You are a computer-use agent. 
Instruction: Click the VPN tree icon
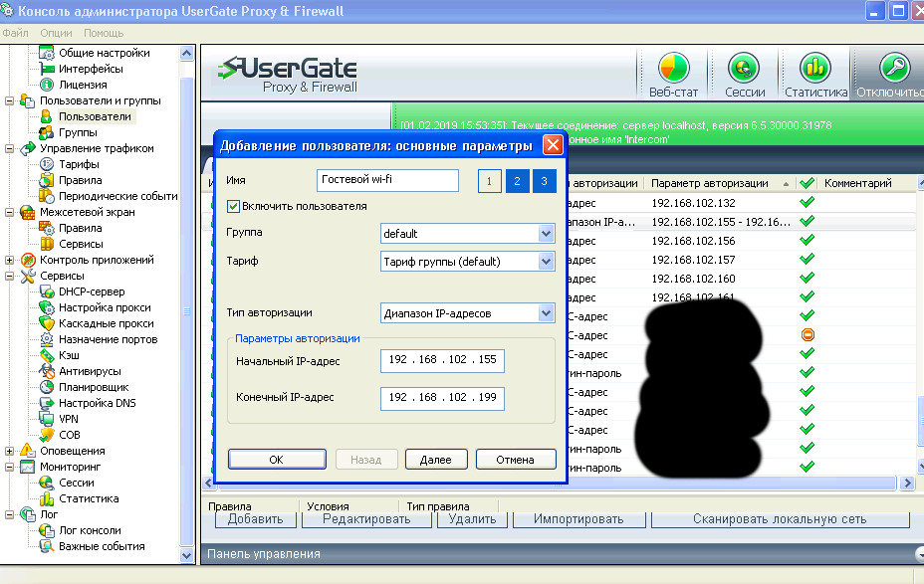[x=47, y=419]
